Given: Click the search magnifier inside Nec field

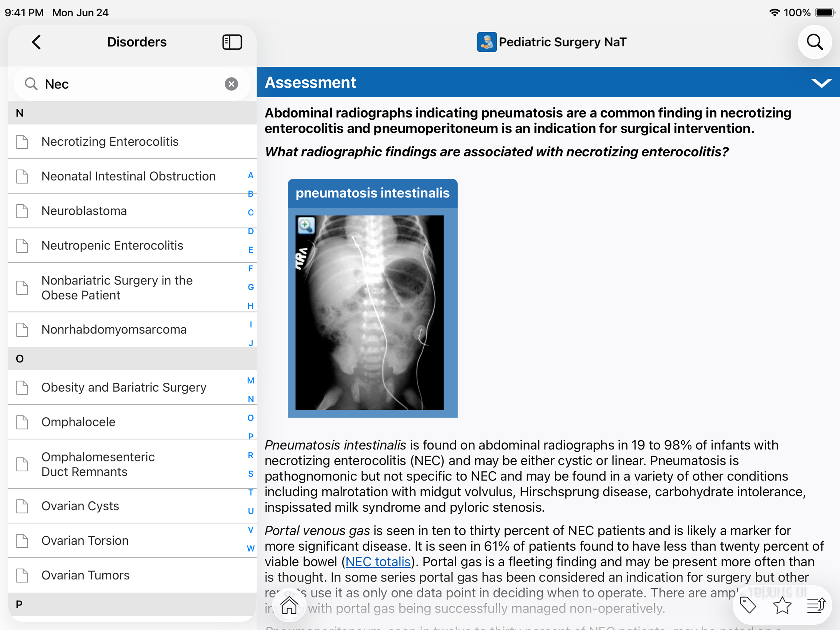Looking at the screenshot, I should click(31, 84).
